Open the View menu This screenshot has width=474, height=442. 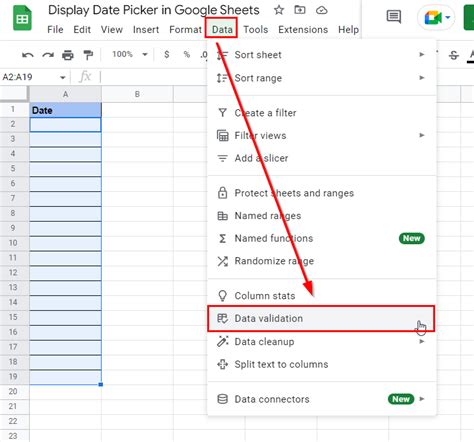click(112, 30)
